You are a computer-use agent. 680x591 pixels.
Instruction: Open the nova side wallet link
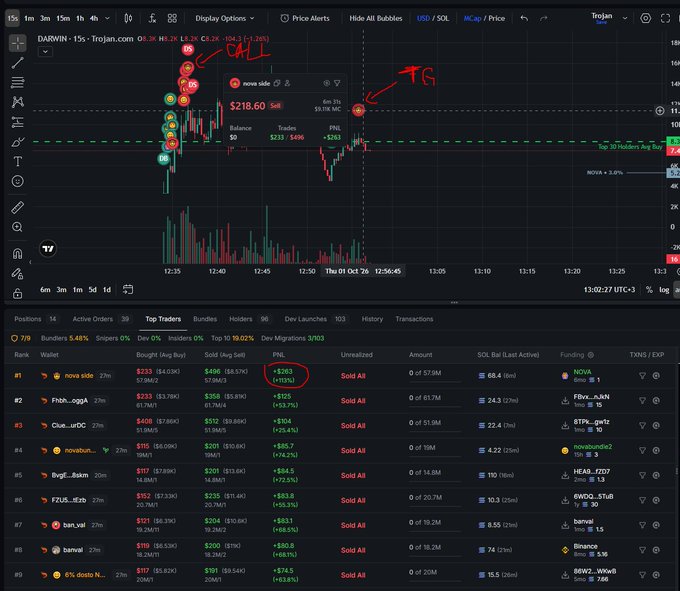(x=79, y=375)
